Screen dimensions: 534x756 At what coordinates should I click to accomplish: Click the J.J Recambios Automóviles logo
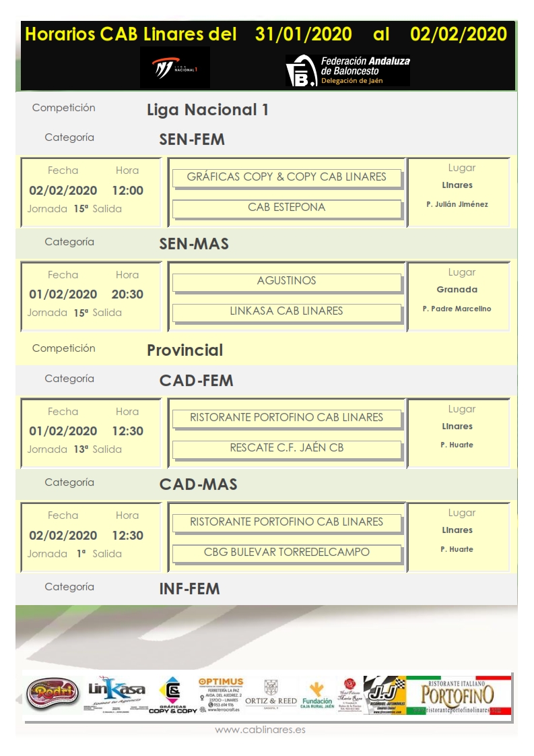385,695
